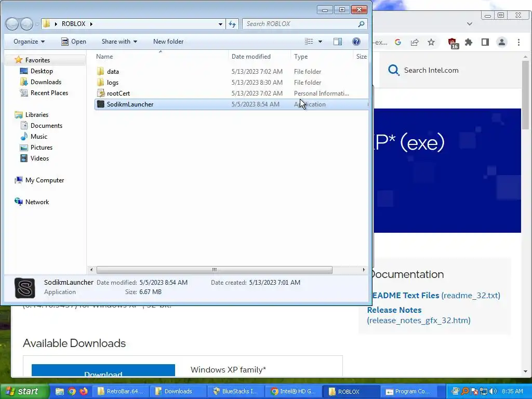532x399 pixels.
Task: Click the red shield extension icon in Chrome
Action: (x=453, y=43)
